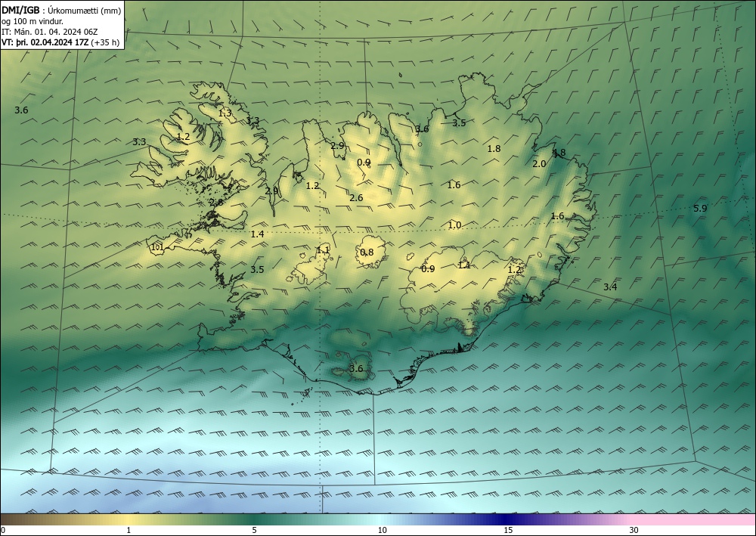756x536 pixels.
Task: Click the '5' tick on the color scale
Action: point(254,530)
